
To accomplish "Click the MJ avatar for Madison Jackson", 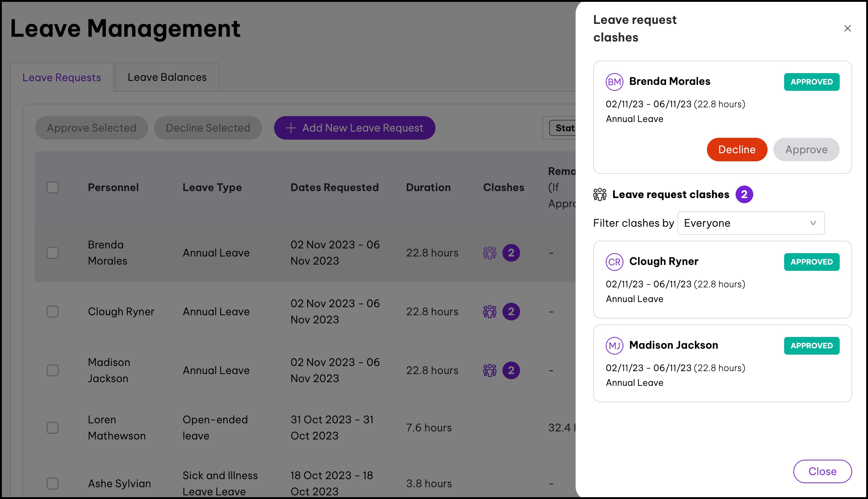I will pos(614,346).
